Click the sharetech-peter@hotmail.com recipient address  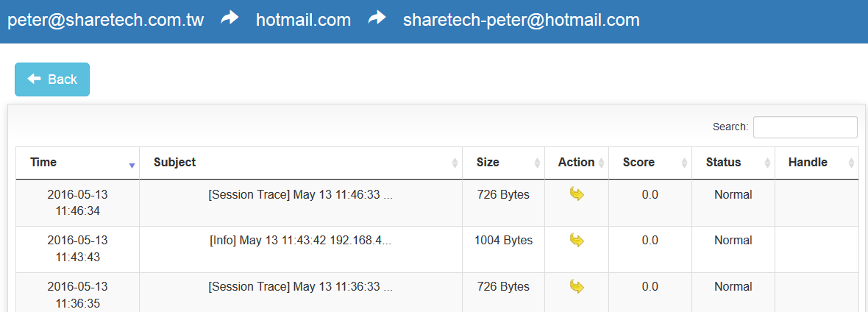(x=521, y=20)
